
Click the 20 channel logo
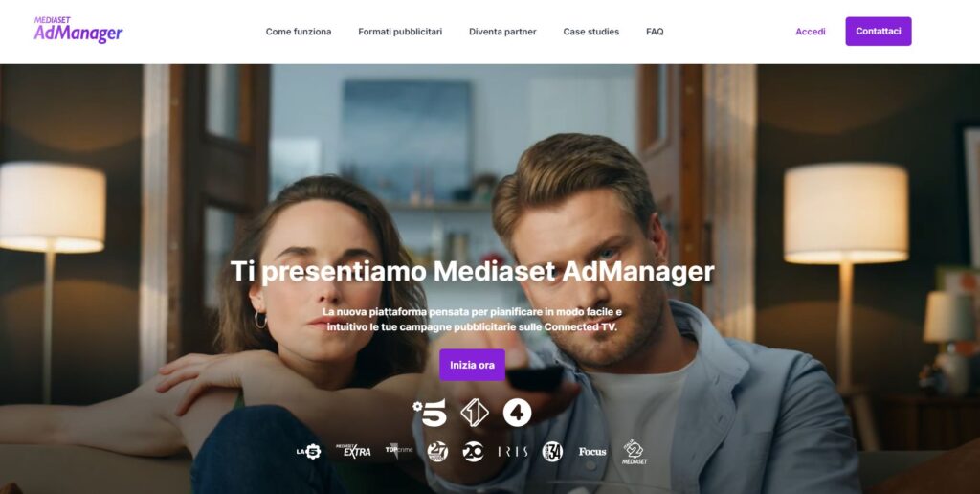pos(473,452)
